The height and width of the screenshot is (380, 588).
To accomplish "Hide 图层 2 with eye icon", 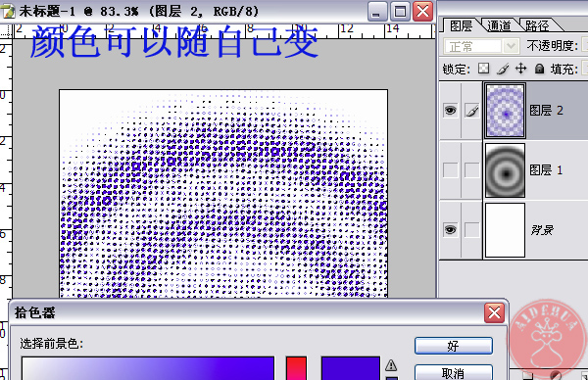I will click(x=451, y=111).
